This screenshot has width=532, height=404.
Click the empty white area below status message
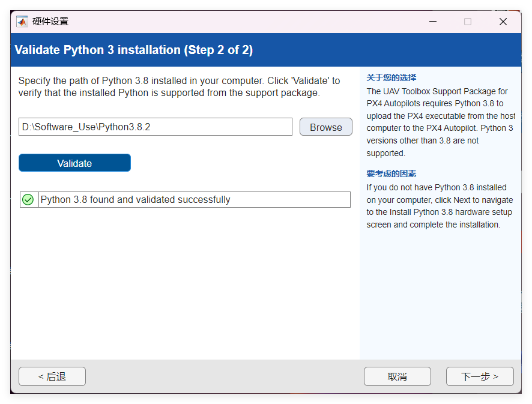(185, 282)
